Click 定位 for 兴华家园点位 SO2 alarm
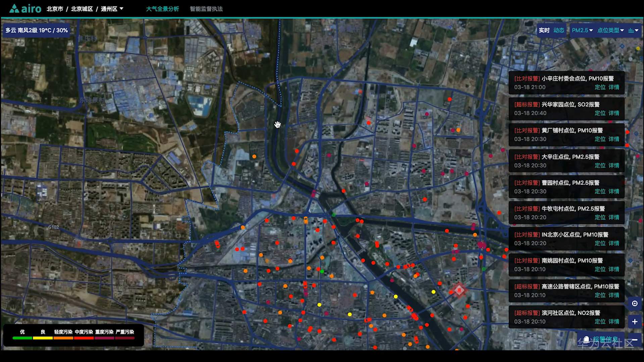This screenshot has width=644, height=362. (600, 113)
